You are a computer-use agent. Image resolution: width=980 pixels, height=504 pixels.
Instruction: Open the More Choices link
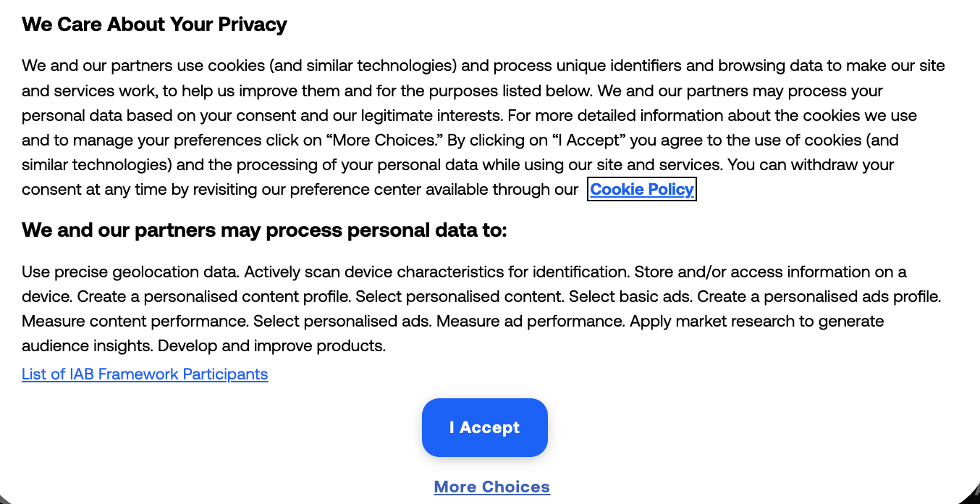pyautogui.click(x=491, y=487)
